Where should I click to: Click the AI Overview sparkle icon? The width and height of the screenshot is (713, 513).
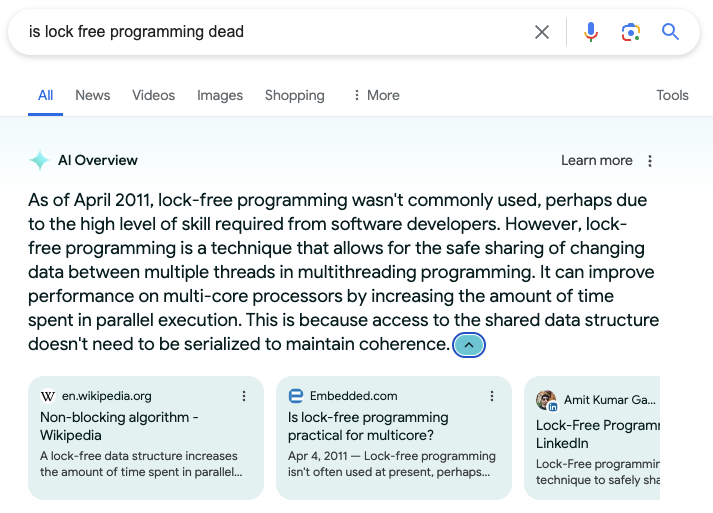[39, 161]
